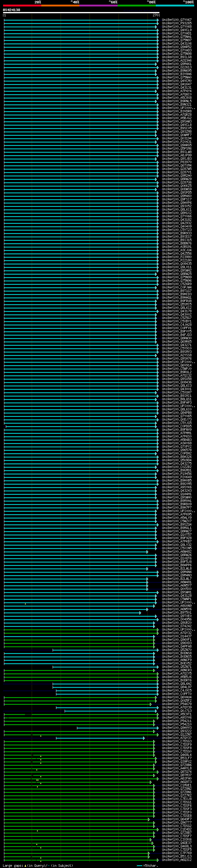Screen dimensions: 197x868
Task: Select hit label UniRef100_B9SC05
Action: point(176,128)
